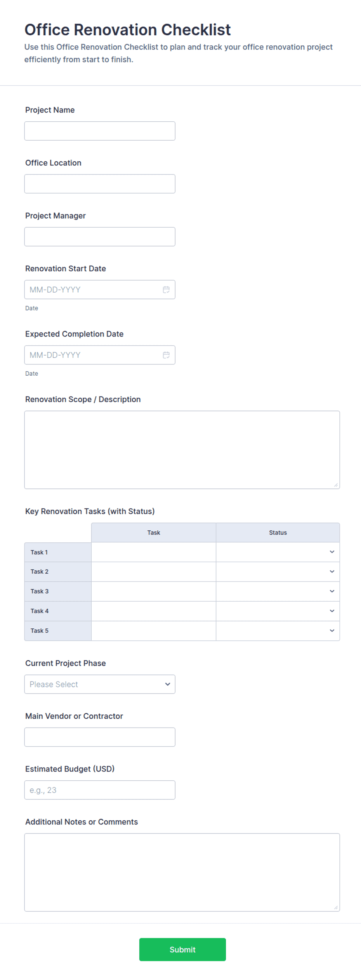Open Current Project Phase dropdown

tap(100, 684)
